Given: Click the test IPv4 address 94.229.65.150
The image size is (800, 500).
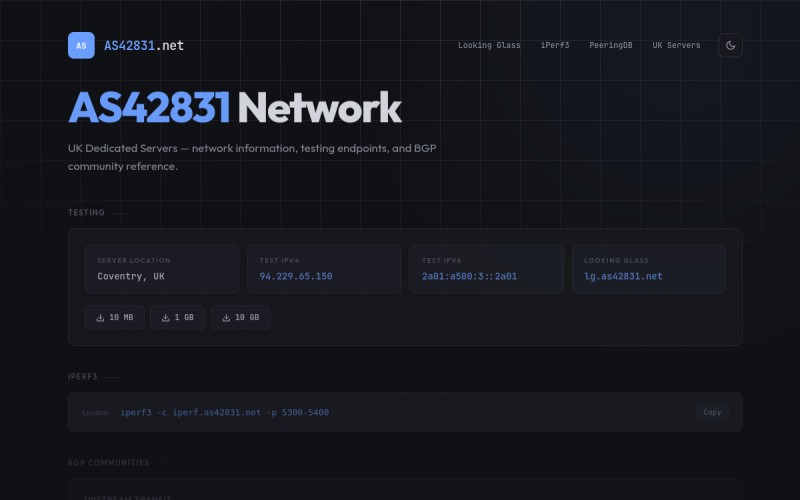Looking at the screenshot, I should click(x=296, y=276).
